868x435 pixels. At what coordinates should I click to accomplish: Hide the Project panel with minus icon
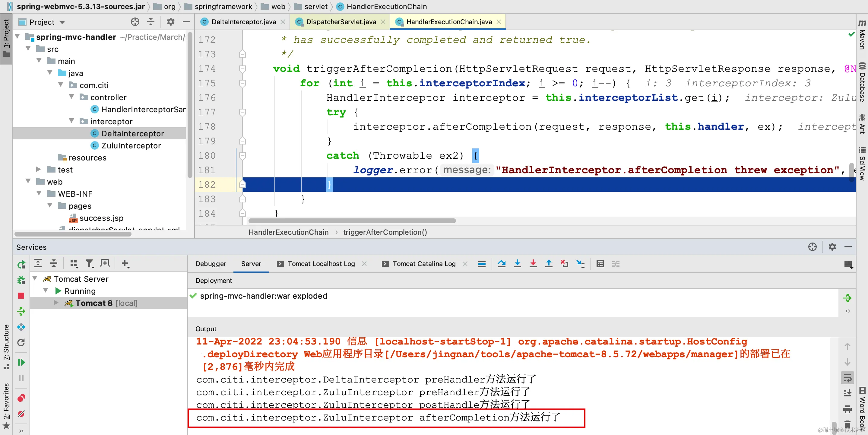tap(186, 22)
